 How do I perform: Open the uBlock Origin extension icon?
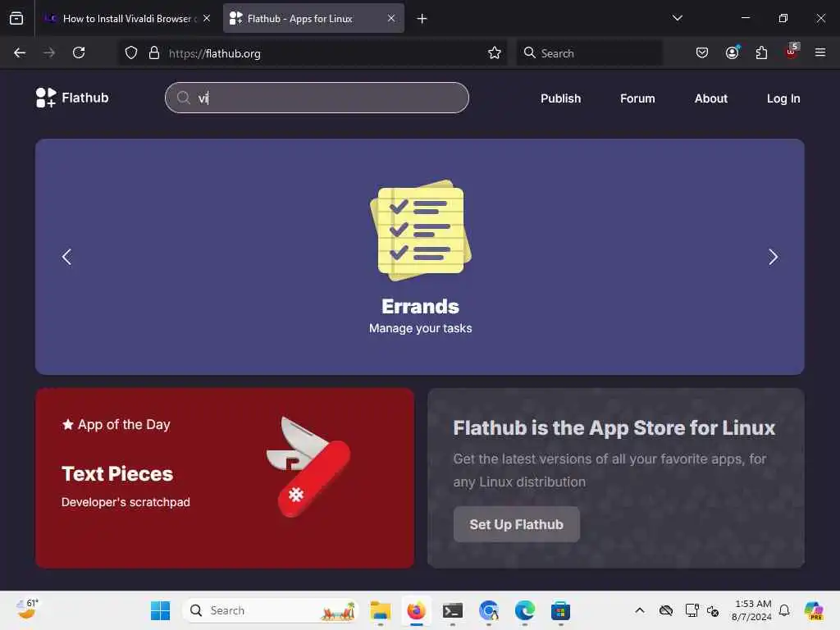pyautogui.click(x=792, y=52)
